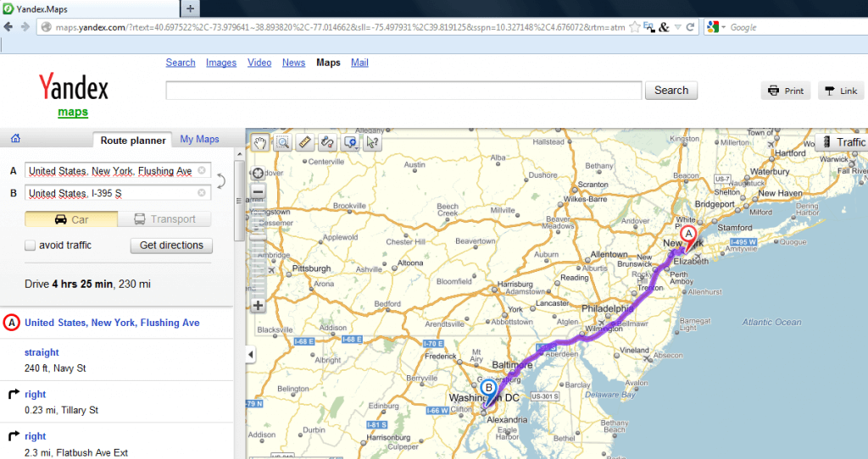868x459 pixels.
Task: Click the 'Drive 4 hrs 25 min, 230 mi' summary
Action: tap(87, 285)
